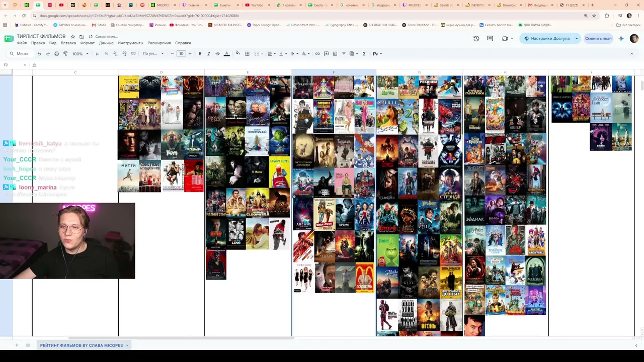Open the all sheets list icon
This screenshot has height=362, width=644.
click(x=28, y=345)
